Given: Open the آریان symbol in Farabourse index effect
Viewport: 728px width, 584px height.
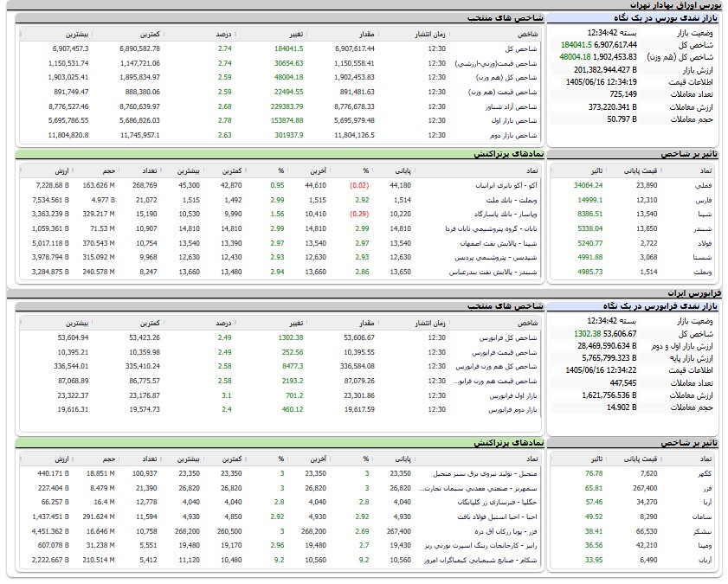Looking at the screenshot, I should tap(705, 560).
